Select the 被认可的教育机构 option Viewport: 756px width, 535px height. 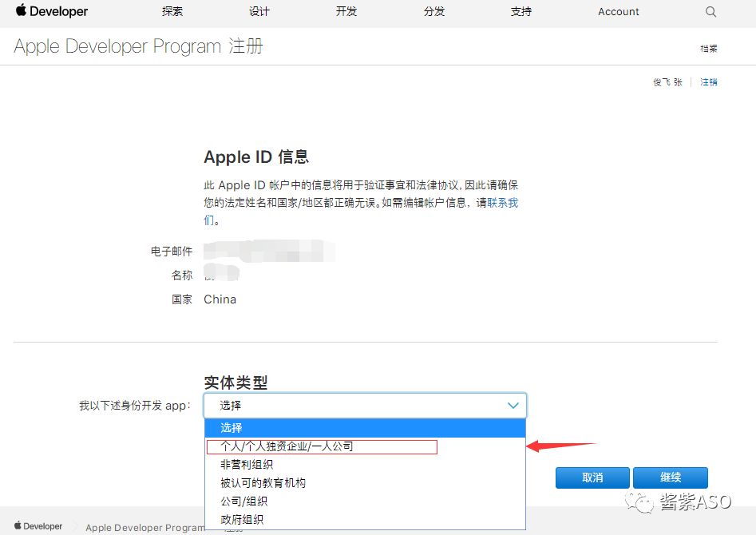pos(365,483)
